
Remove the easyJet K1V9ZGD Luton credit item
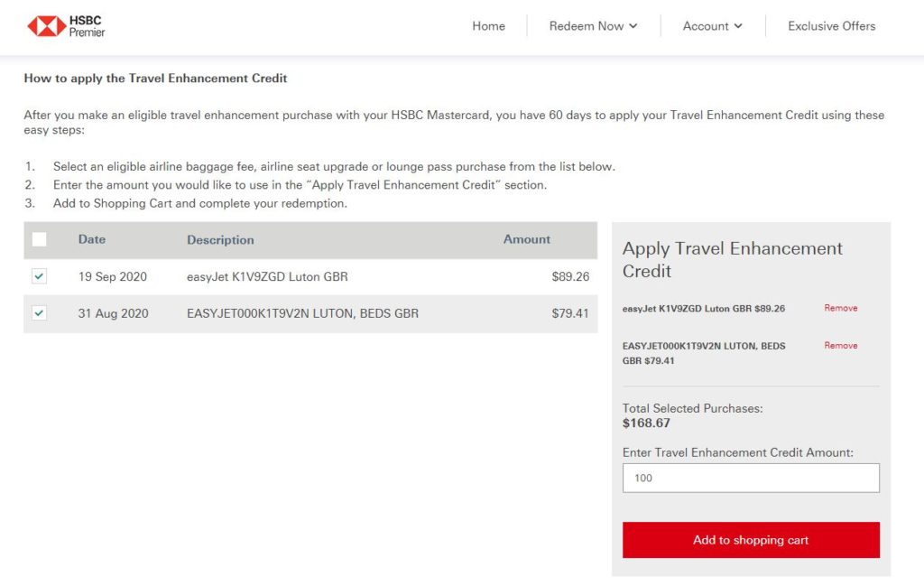(840, 308)
